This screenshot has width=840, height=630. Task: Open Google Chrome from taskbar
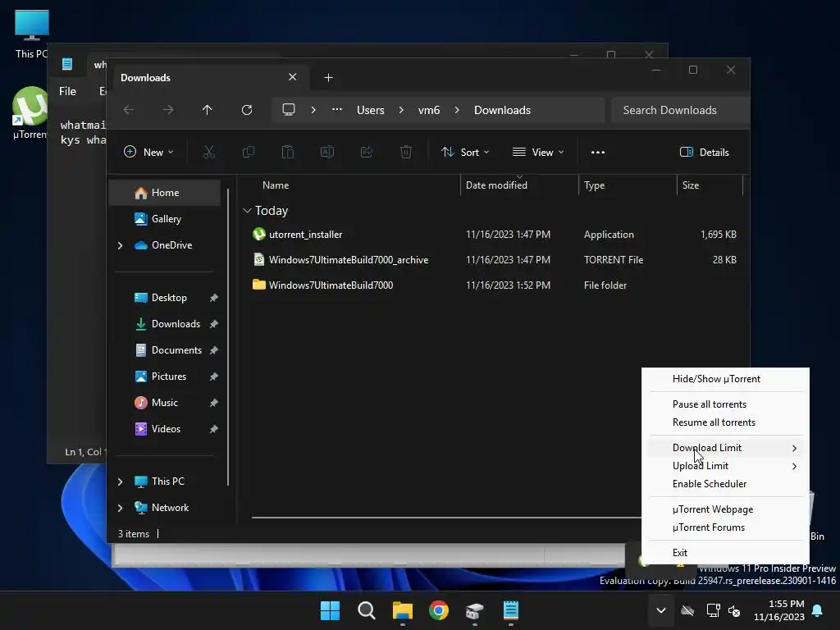pyautogui.click(x=439, y=610)
